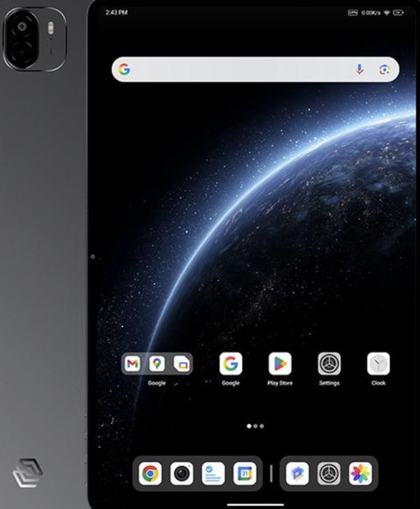The height and width of the screenshot is (509, 420).
Task: Open the Settings app on home screen
Action: pos(329,364)
